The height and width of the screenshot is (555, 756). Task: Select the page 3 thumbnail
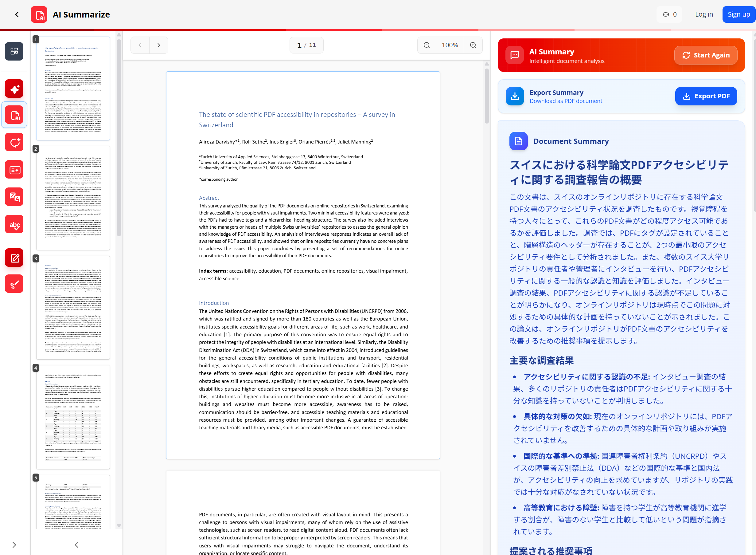72,307
